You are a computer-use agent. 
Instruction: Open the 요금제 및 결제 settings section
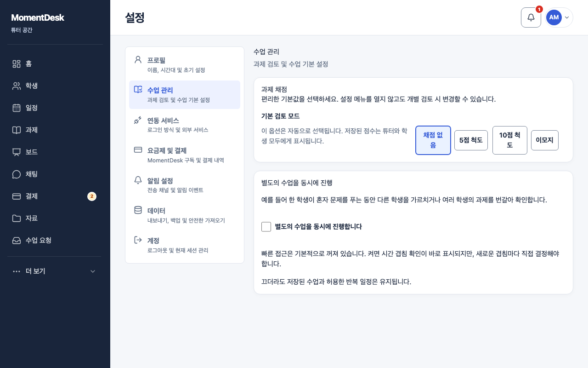[x=185, y=155]
